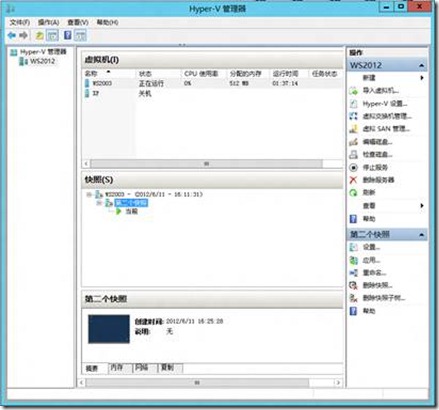Click the 帮助 icon in WS2012 actions
The image size is (439, 410).
(x=353, y=219)
